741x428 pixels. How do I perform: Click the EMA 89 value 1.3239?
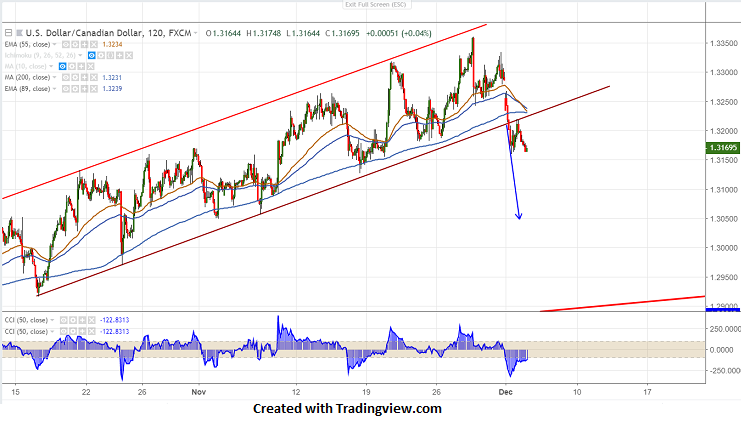112,89
